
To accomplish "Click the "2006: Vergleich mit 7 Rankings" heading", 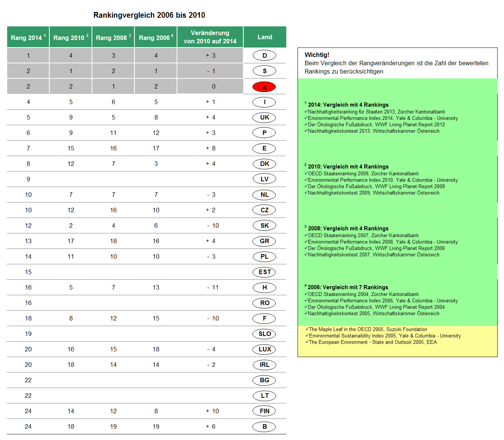I will coord(348,287).
